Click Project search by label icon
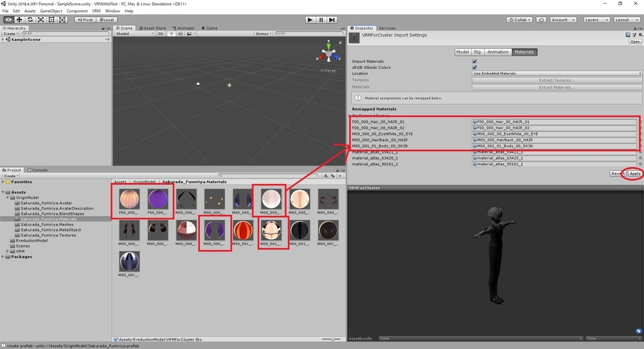 [333, 176]
